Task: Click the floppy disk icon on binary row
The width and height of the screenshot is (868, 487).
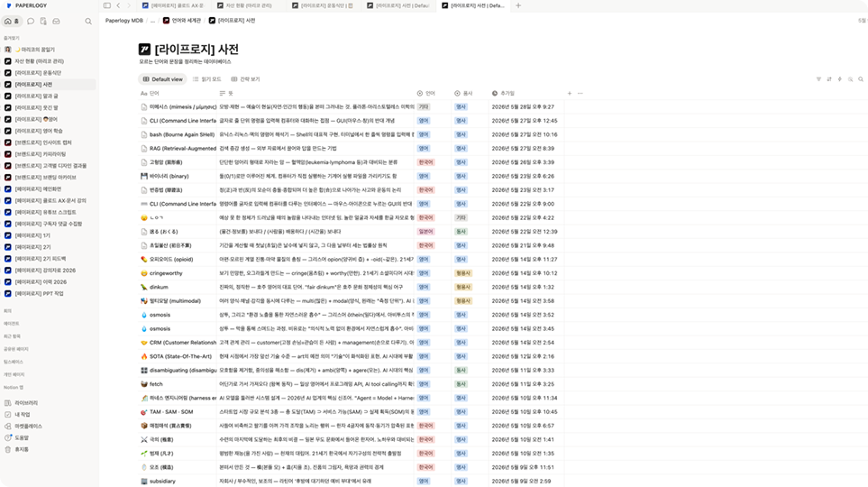Action: (x=144, y=176)
